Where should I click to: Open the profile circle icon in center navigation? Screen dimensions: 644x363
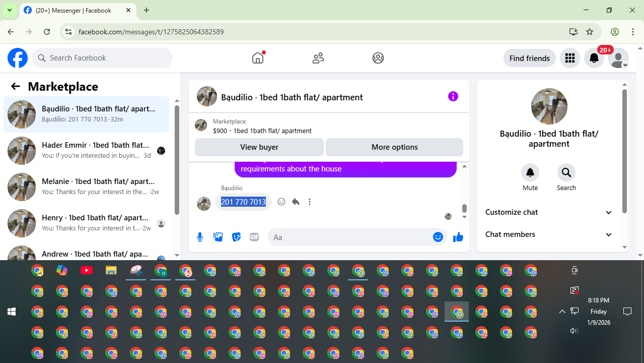378,58
